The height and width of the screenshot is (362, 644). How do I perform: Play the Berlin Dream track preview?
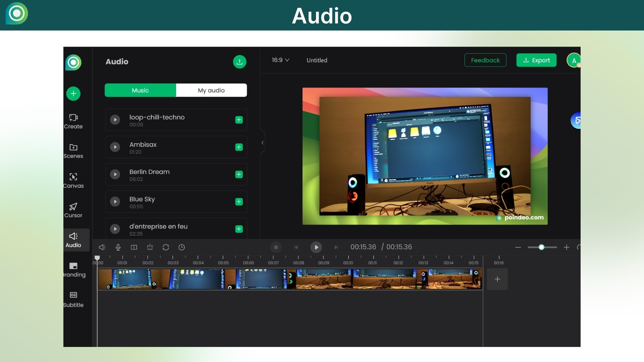coord(115,174)
